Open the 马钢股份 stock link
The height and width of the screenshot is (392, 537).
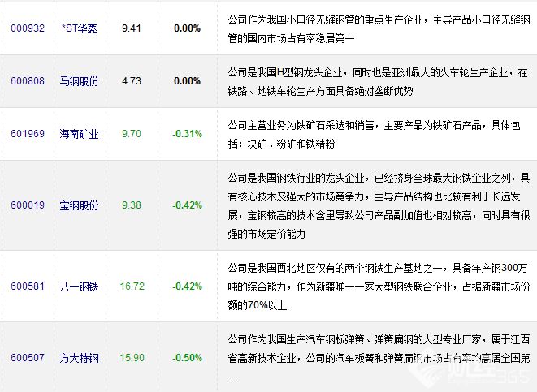[79, 81]
